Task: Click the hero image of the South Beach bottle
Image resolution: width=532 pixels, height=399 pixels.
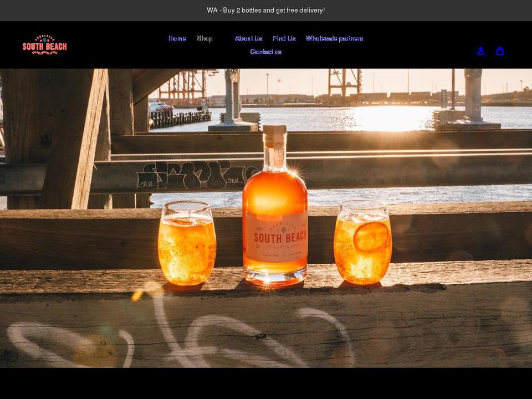Action: coord(266,218)
